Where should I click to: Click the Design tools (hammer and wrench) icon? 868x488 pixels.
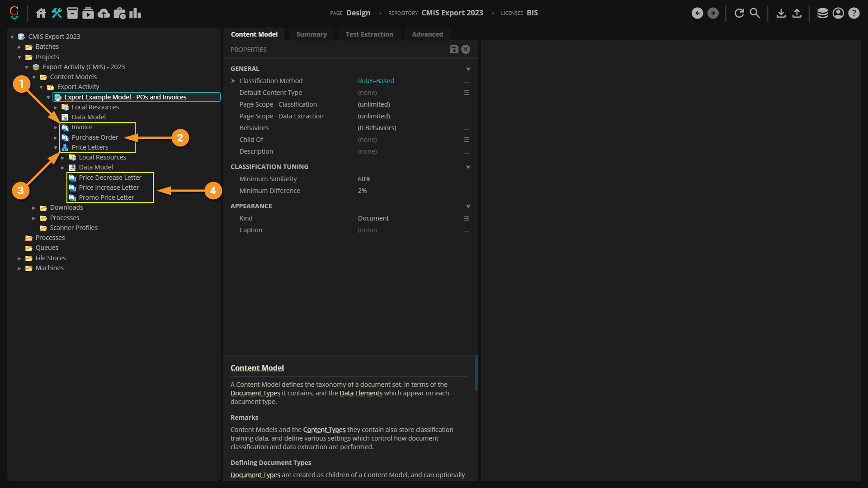(57, 13)
